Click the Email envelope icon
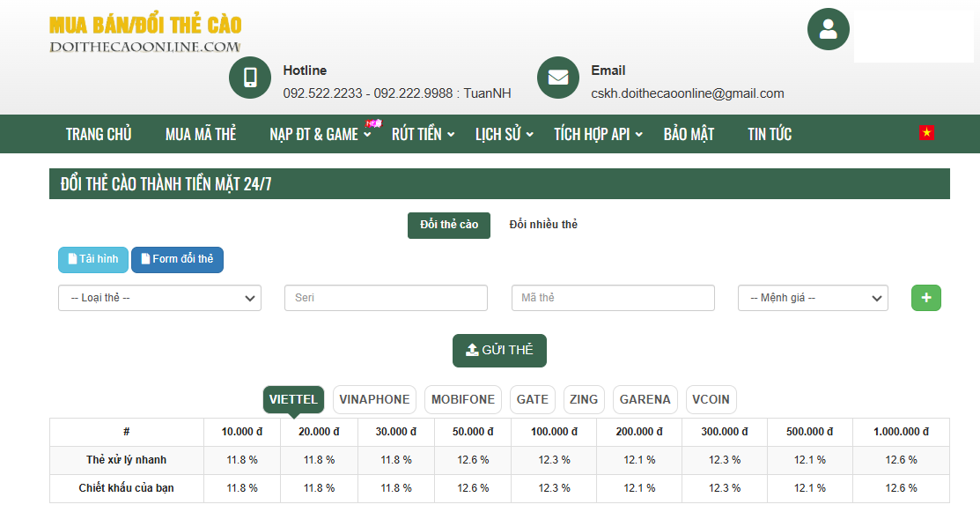 (558, 78)
